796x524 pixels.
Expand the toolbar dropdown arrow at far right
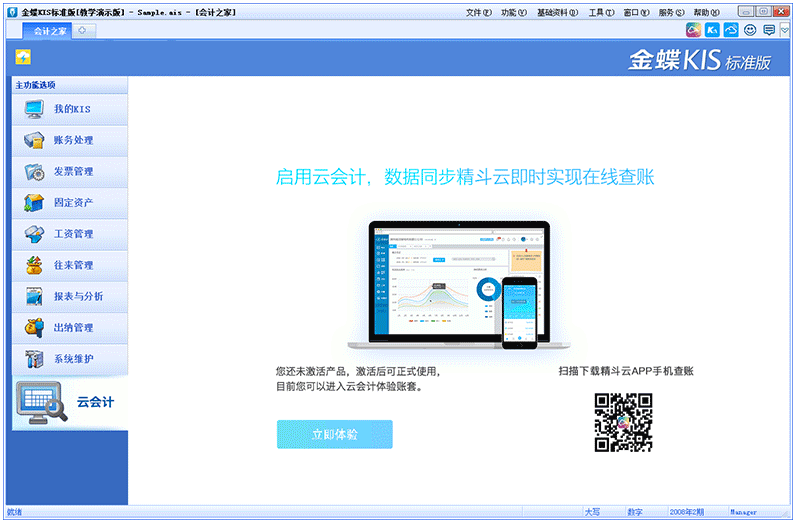click(785, 31)
